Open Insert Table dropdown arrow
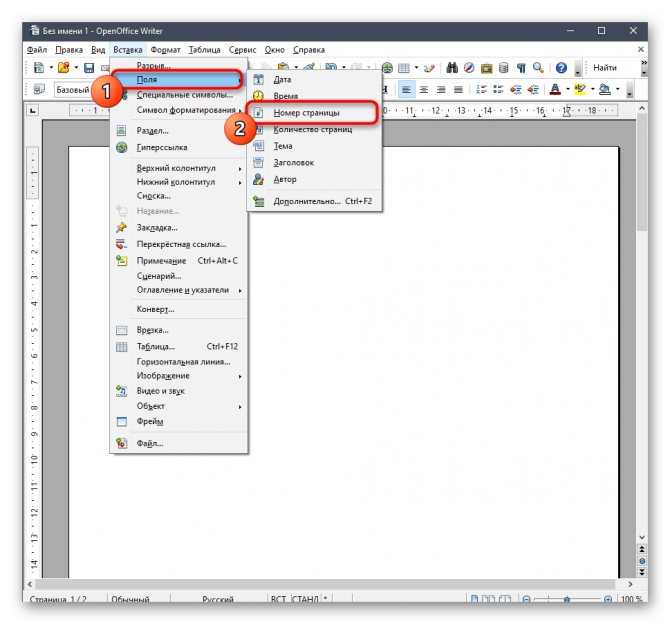This screenshot has width=670, height=624. [x=416, y=68]
